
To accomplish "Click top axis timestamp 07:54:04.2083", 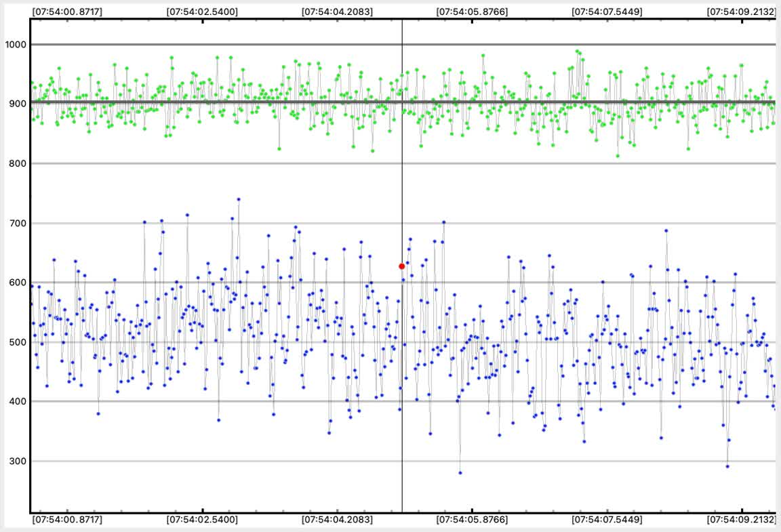I will [337, 12].
